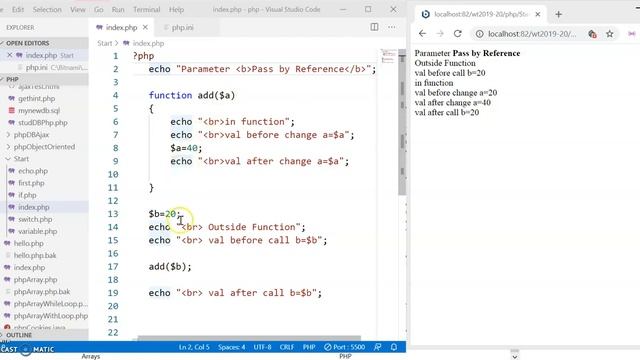Open the Edit menu

(x=18, y=9)
